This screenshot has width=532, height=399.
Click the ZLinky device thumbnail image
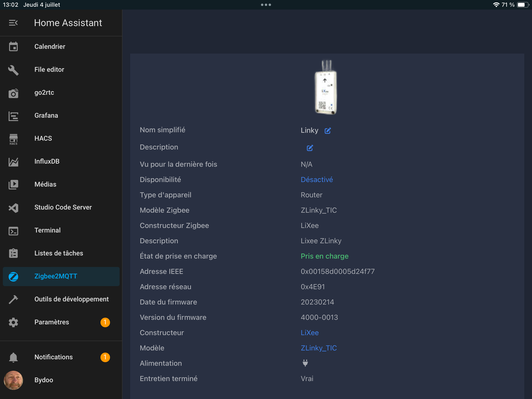326,87
